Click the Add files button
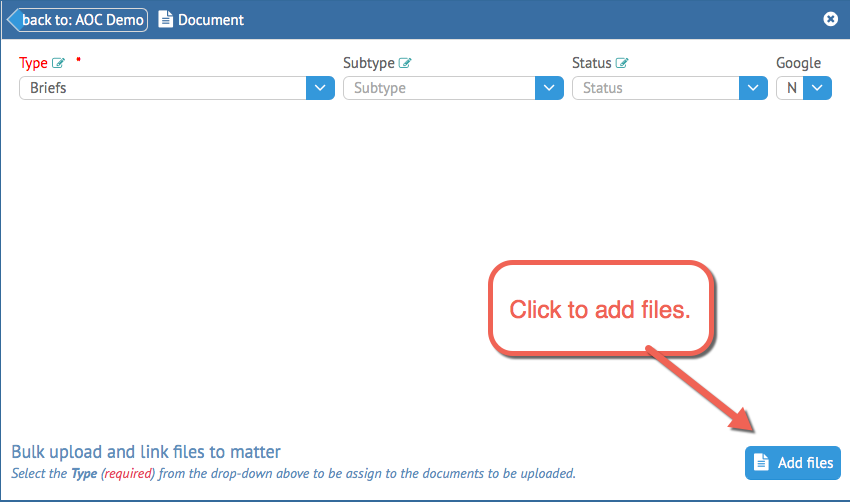850x502 pixels. [x=793, y=463]
